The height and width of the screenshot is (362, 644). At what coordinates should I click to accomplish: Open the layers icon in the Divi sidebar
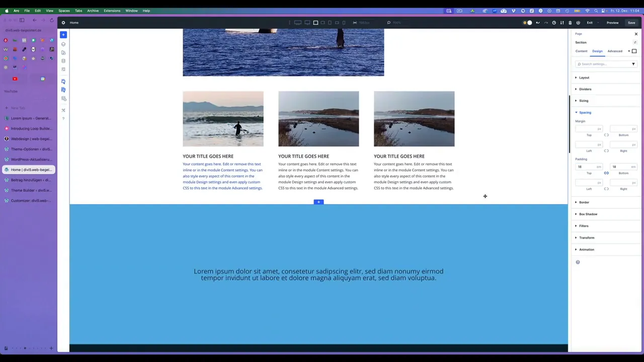(x=63, y=44)
